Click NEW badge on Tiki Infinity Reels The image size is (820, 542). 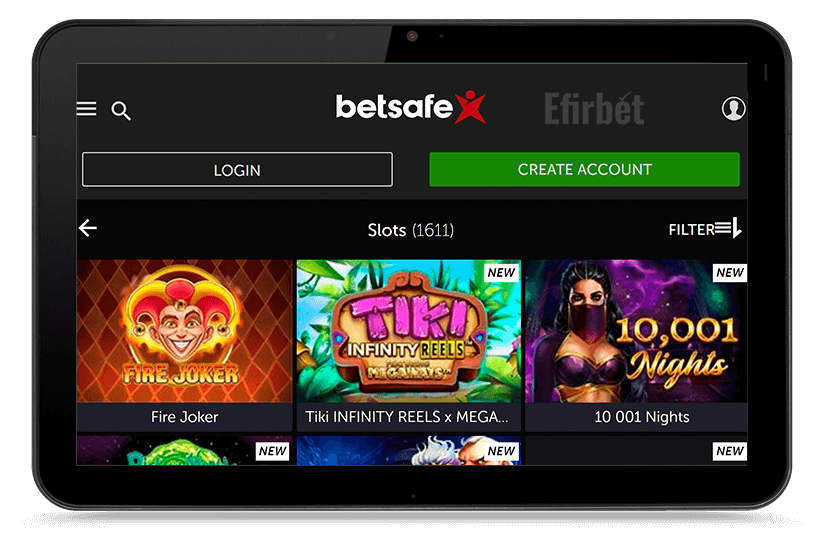click(502, 273)
